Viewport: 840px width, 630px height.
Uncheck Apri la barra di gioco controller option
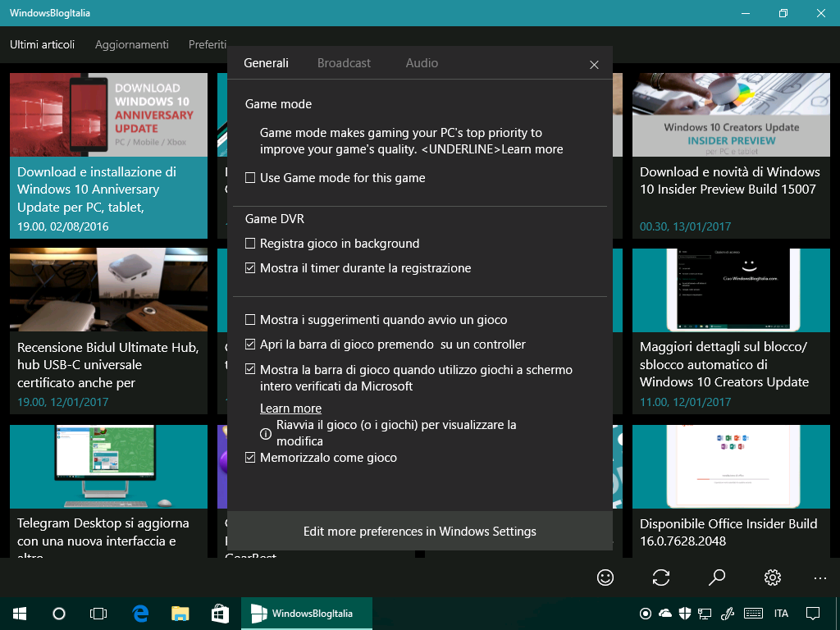click(x=250, y=345)
